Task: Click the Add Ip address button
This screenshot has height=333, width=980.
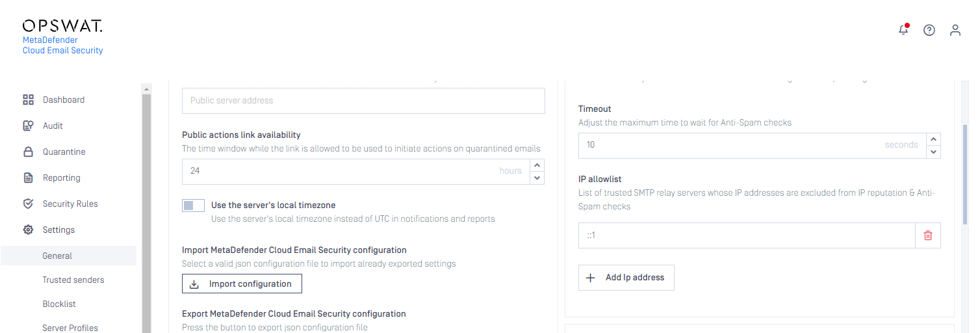Action: pos(626,278)
